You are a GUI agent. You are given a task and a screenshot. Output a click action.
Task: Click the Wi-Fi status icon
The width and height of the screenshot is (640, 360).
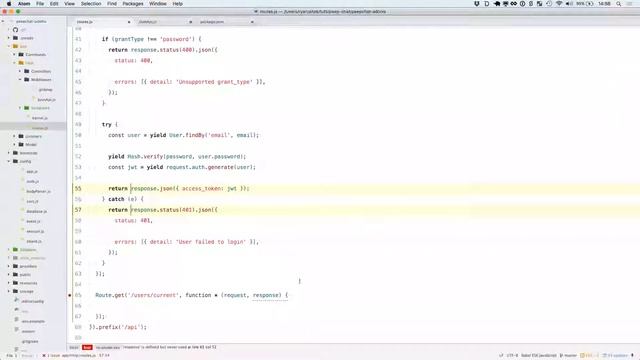[559, 4]
